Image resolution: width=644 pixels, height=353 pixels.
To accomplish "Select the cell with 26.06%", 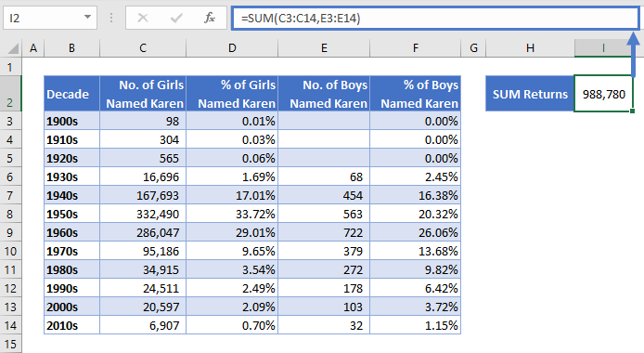I will [x=415, y=232].
